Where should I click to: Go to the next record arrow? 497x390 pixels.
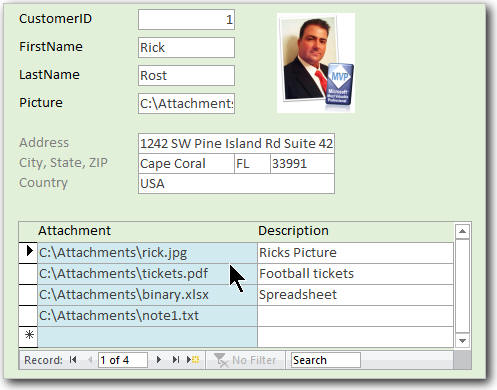tap(159, 360)
